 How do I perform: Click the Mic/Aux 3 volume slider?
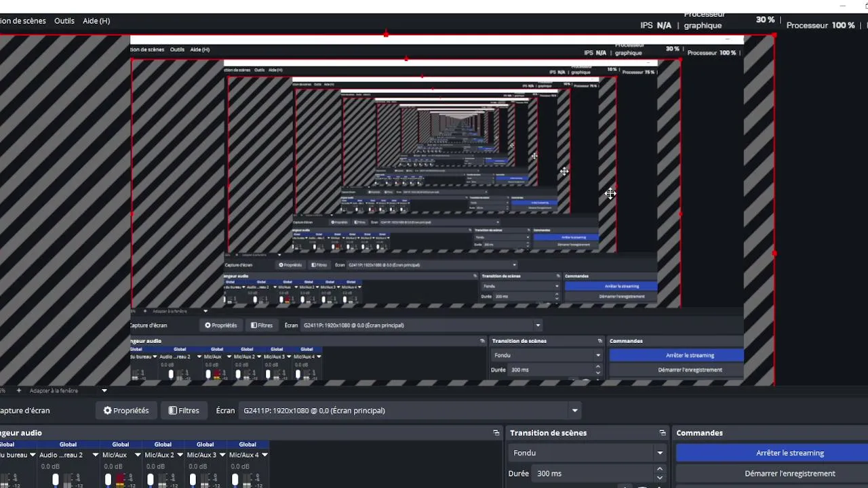pos(193,480)
